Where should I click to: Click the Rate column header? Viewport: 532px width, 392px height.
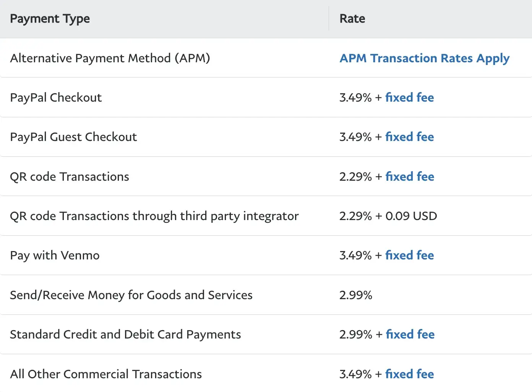(x=352, y=19)
